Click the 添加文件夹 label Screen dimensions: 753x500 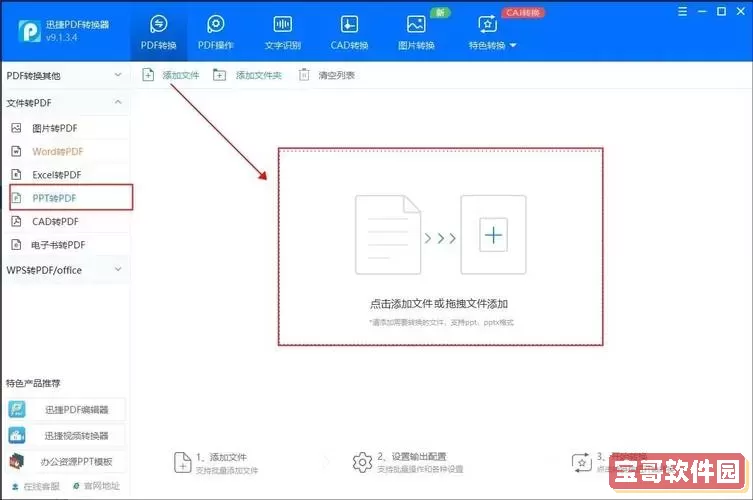258,75
